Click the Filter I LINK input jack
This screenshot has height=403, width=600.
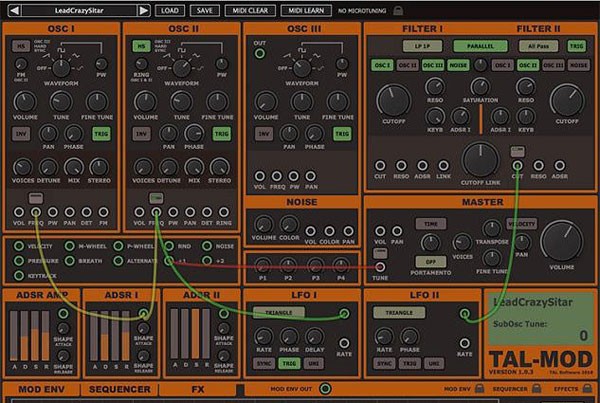point(443,166)
